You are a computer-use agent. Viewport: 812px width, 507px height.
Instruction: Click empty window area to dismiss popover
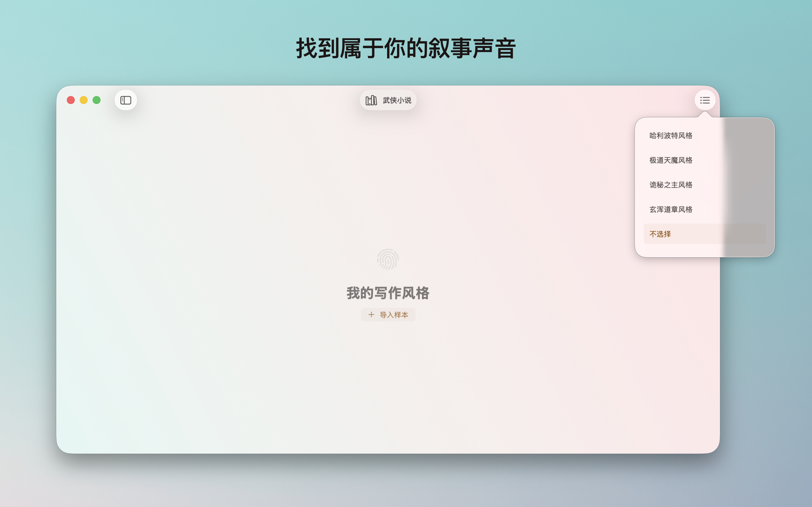tap(235, 369)
